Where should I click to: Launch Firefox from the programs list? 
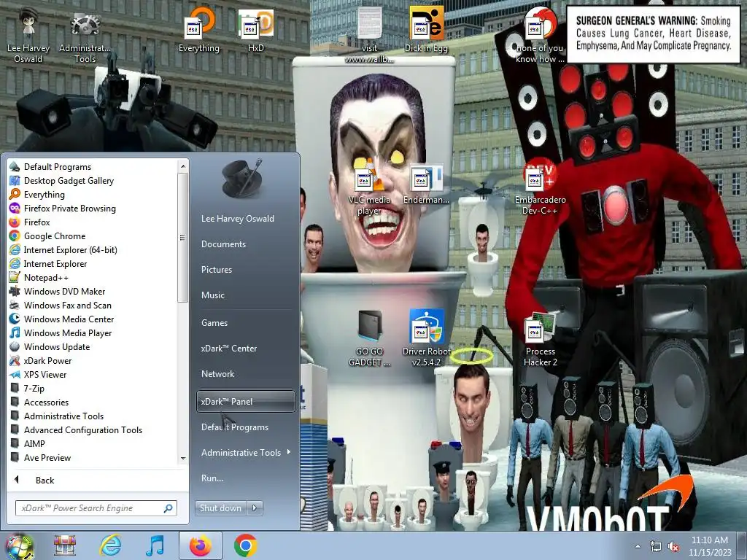click(x=36, y=222)
